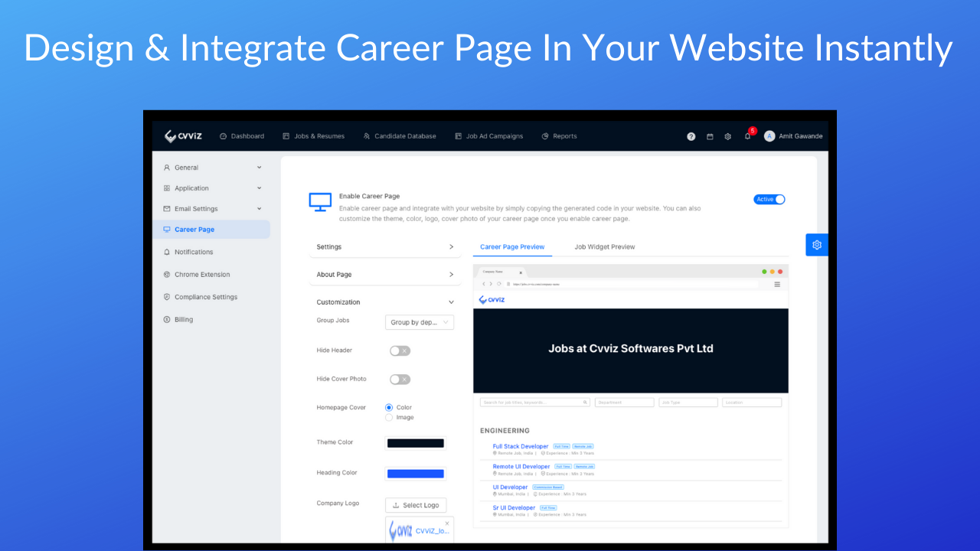Open Job Ad Campaigns in the top navigation
The height and width of the screenshot is (551, 980).
489,136
